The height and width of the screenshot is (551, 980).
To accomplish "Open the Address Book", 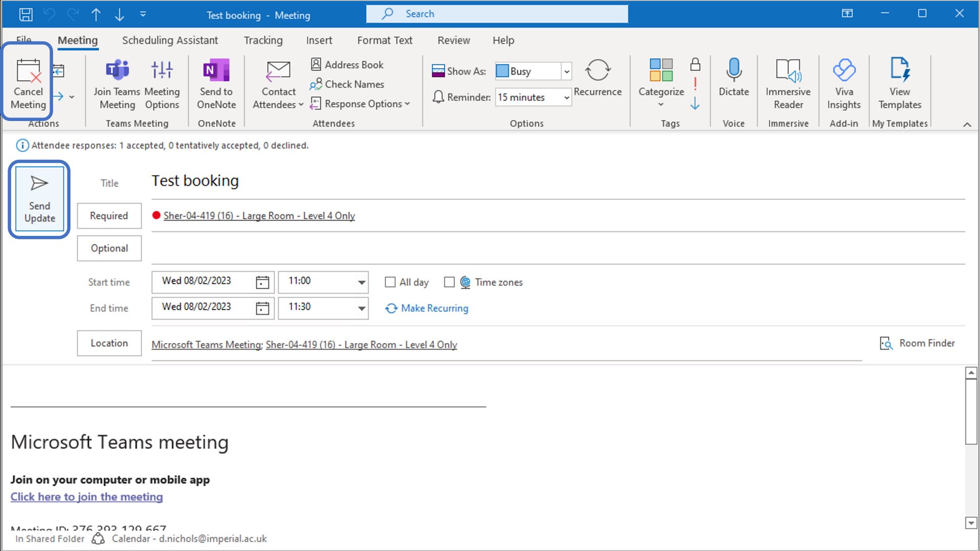I will click(348, 65).
